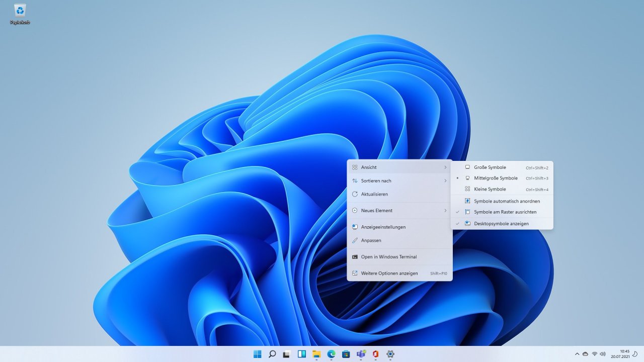Open Settings gear in the taskbar
The height and width of the screenshot is (362, 644).
[x=390, y=354]
